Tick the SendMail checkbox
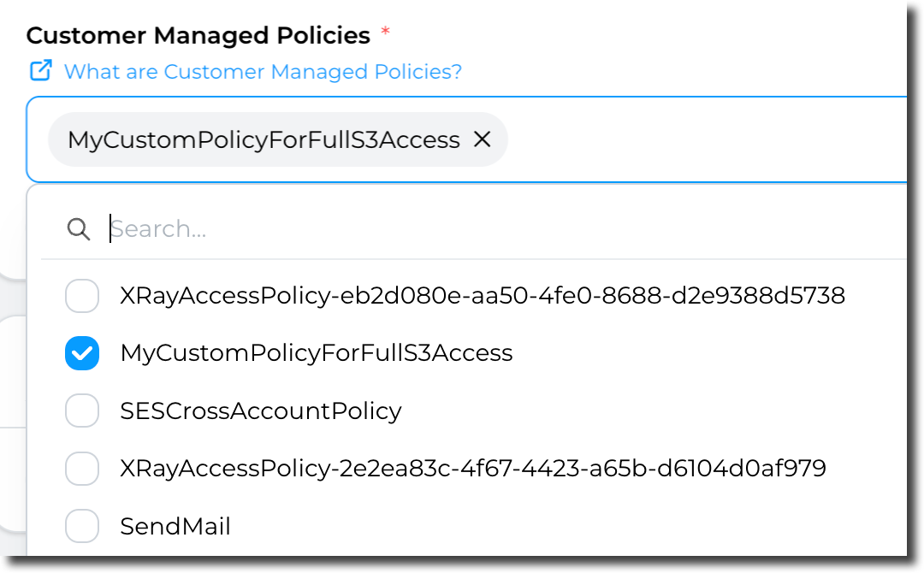 82,526
